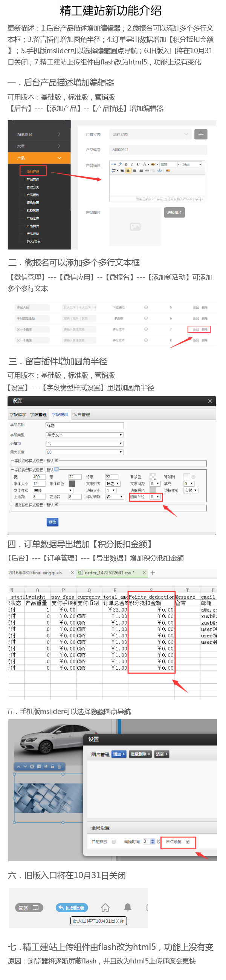226x980 pixels.
Task: Open notifications via the bell icon
Action: click(x=128, y=908)
